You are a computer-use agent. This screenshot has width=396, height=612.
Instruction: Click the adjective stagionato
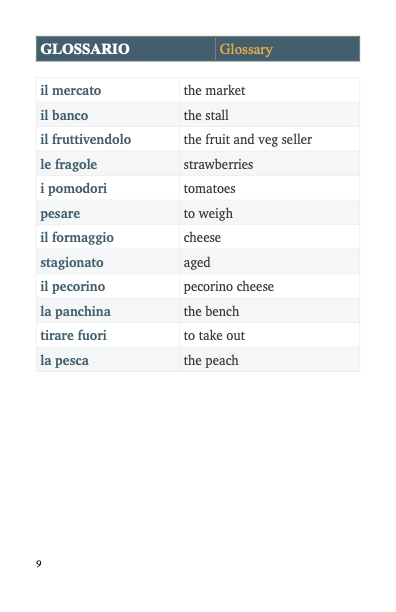pos(72,262)
